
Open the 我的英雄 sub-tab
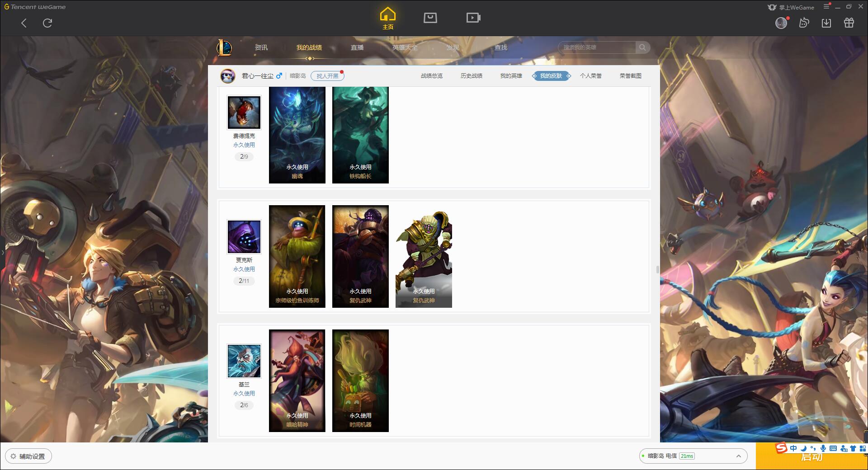tap(511, 76)
